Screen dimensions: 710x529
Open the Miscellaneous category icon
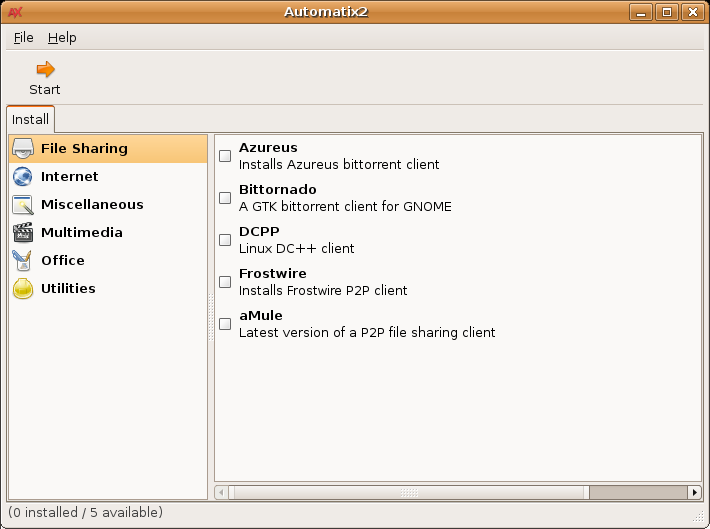[23, 205]
